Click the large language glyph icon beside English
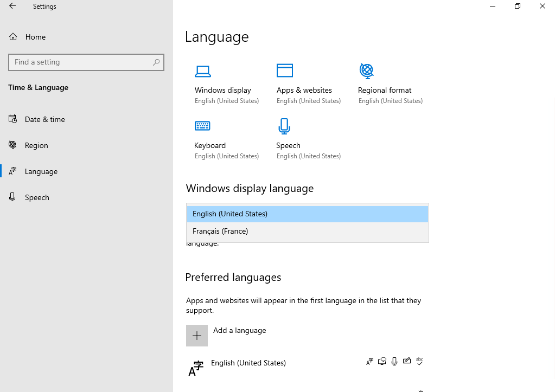555x392 pixels. [196, 368]
